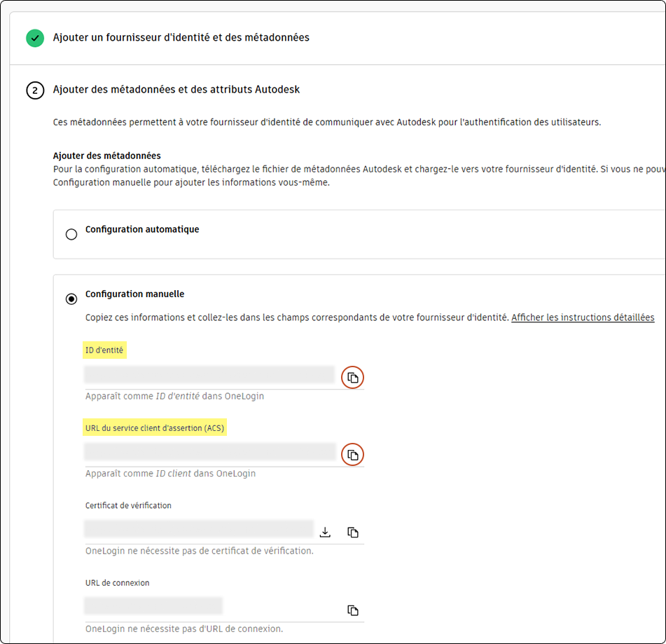The height and width of the screenshot is (644, 666).
Task: Click inside the ID d'entité input field
Action: 209,377
